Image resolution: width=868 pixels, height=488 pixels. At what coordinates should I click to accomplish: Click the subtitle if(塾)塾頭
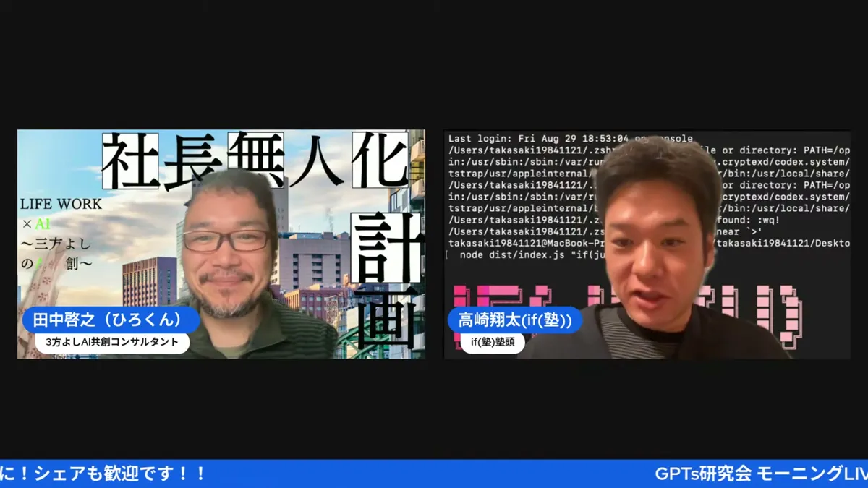coord(493,342)
